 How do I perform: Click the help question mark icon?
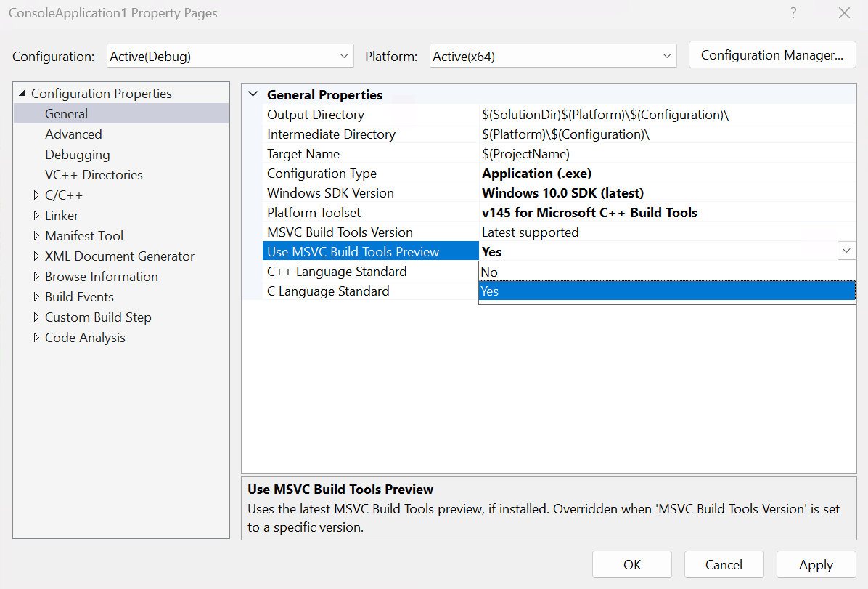[x=793, y=13]
